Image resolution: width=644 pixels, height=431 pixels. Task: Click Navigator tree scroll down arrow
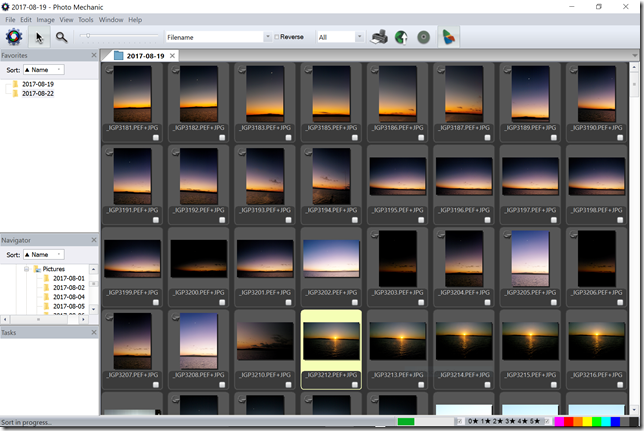coord(94,309)
